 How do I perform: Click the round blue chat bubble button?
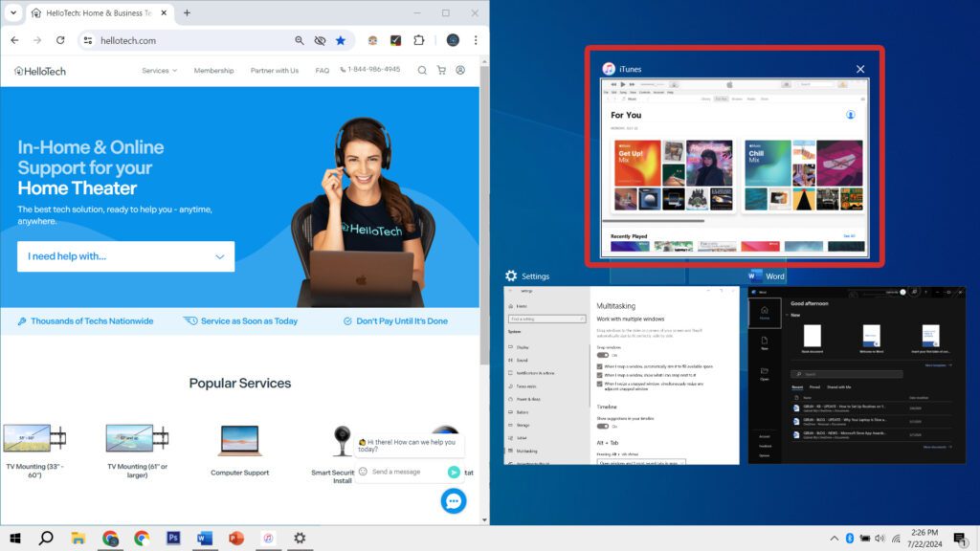454,500
